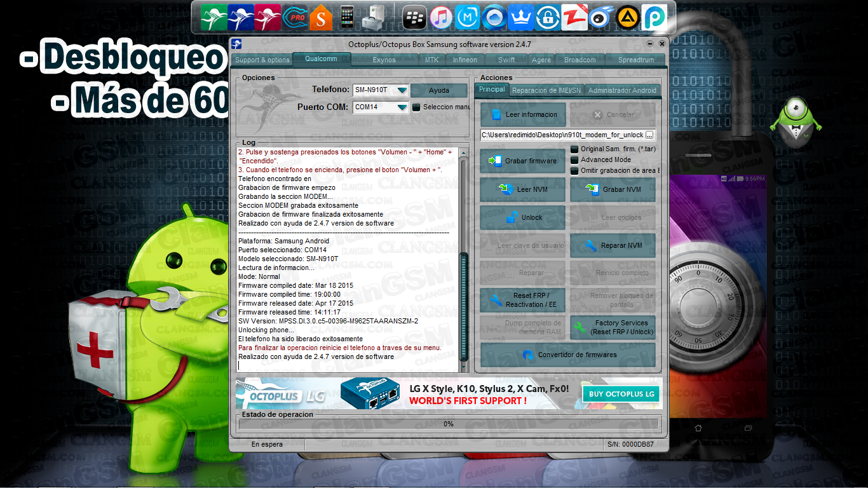Switch to the Agere tab
Viewport: 868px width, 488px height.
[x=541, y=60]
